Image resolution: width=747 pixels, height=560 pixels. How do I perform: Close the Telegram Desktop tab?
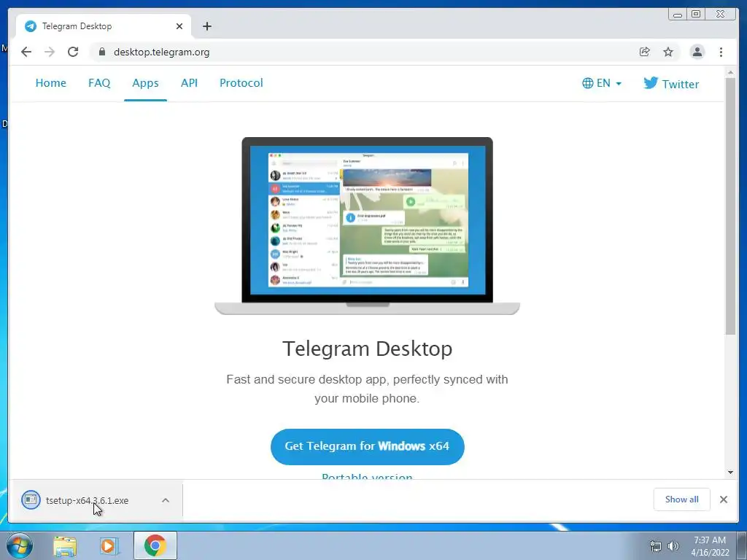[179, 26]
